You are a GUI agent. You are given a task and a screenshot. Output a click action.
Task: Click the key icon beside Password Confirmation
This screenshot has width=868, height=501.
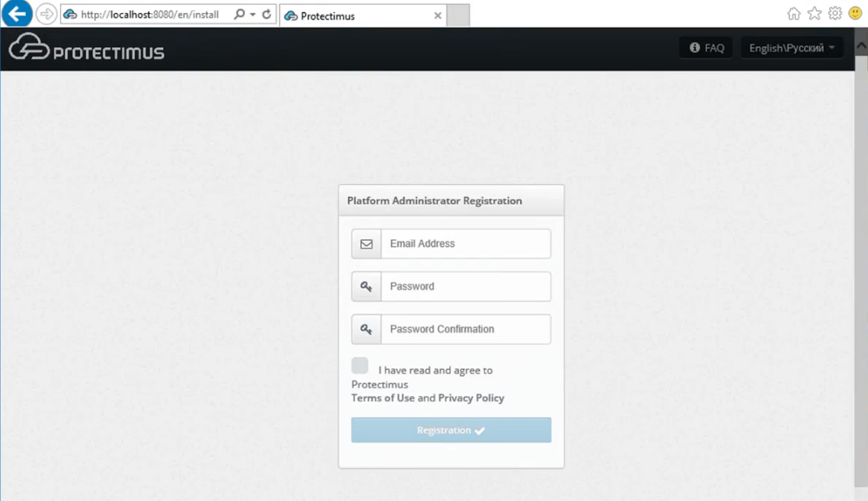pyautogui.click(x=367, y=329)
